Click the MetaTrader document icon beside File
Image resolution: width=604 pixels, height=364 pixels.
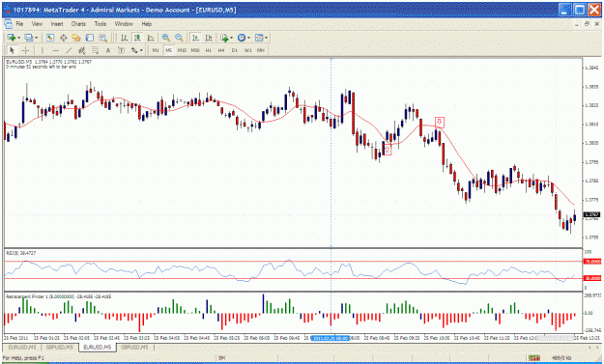pyautogui.click(x=8, y=24)
